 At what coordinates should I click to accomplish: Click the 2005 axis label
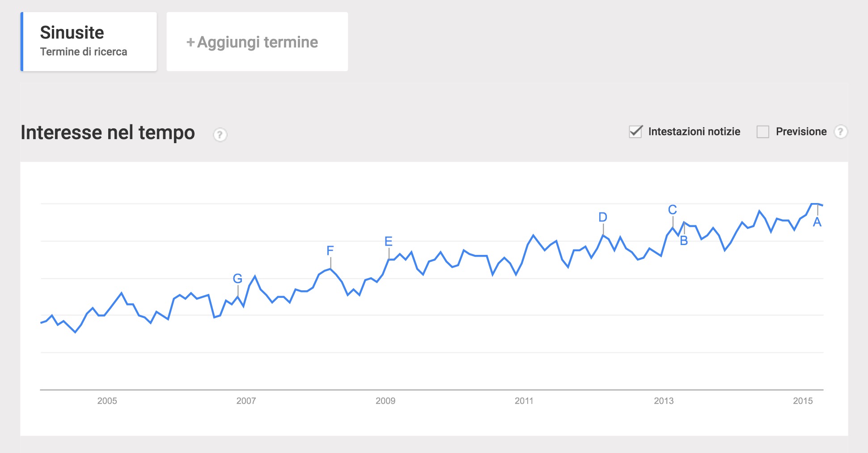107,401
